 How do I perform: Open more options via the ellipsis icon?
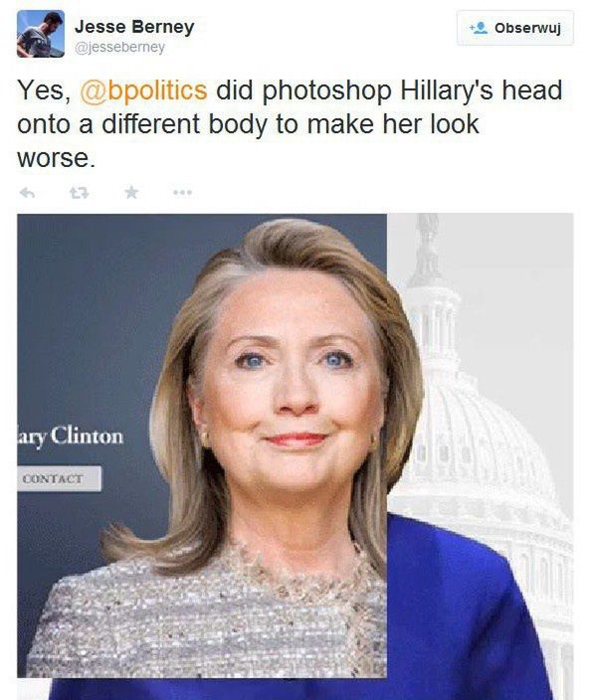click(x=183, y=193)
